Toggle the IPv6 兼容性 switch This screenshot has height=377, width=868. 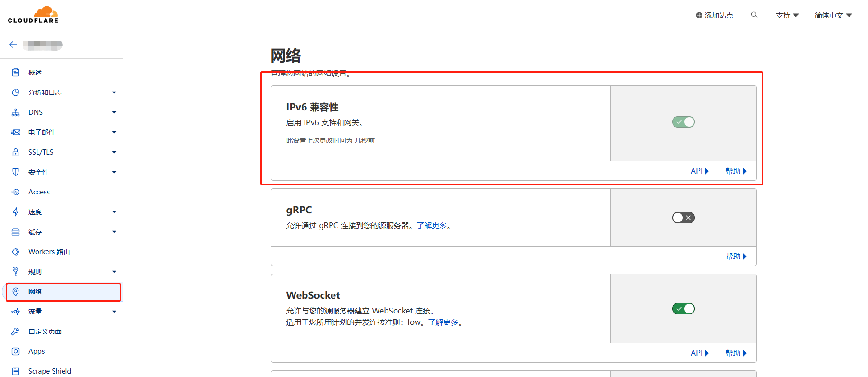click(x=683, y=122)
